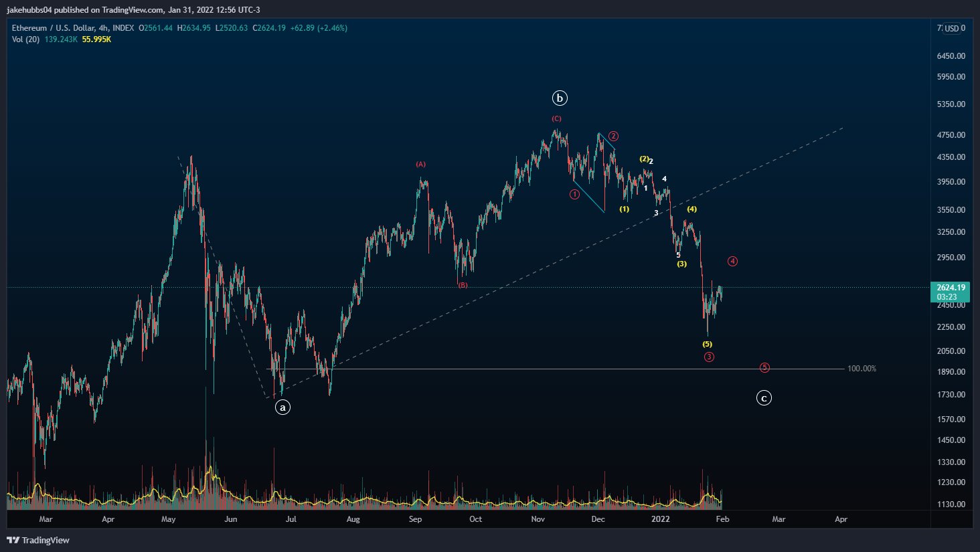This screenshot has height=552, width=980.
Task: Open the Vol (20) indicator legend
Action: [25, 39]
